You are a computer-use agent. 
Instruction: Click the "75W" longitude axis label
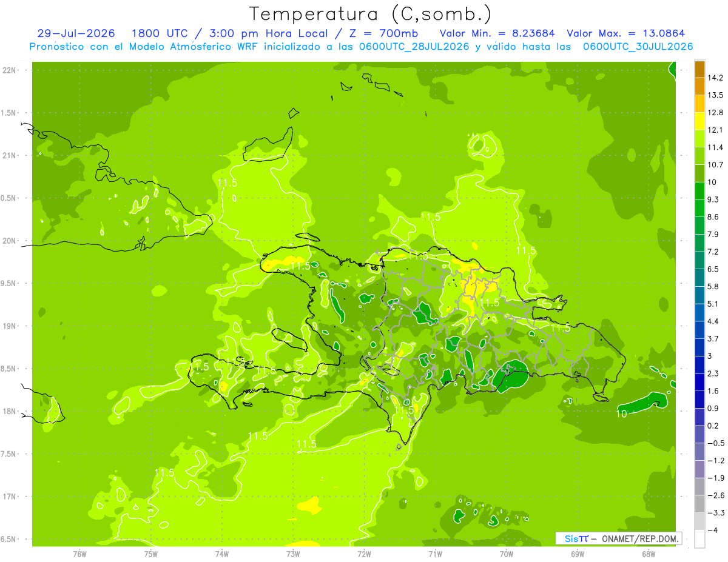151,554
